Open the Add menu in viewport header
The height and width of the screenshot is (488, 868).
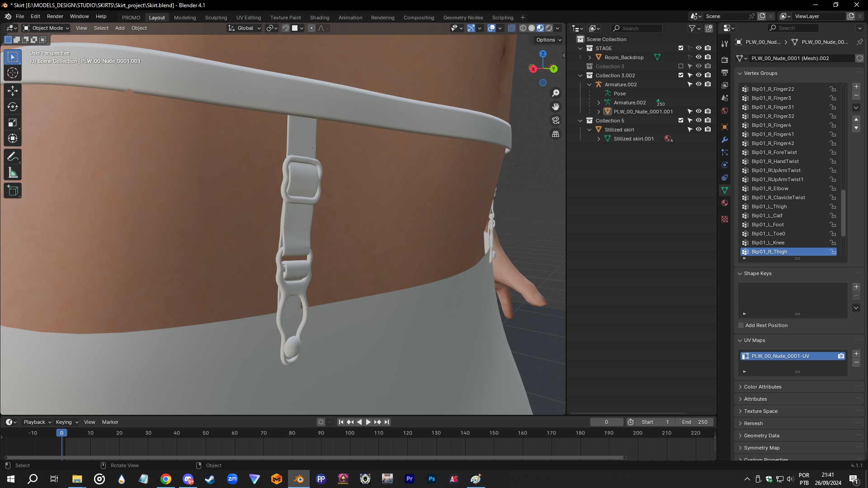[x=120, y=28]
